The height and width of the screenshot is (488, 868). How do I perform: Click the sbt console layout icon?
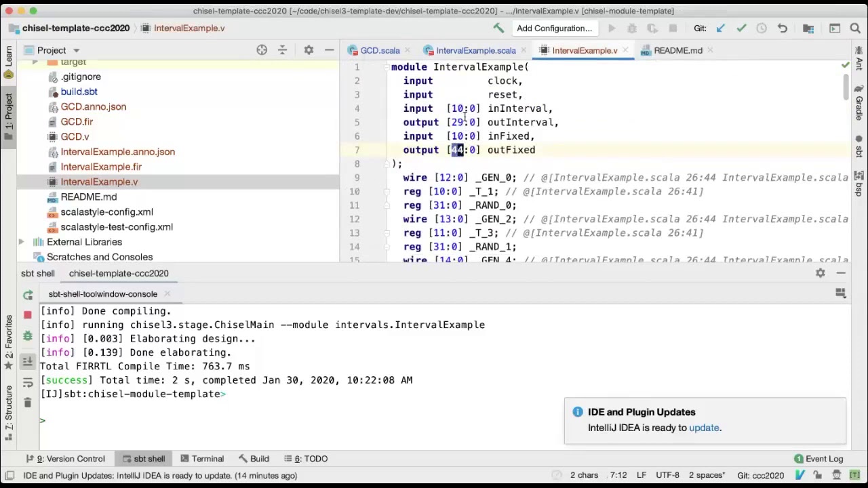pyautogui.click(x=841, y=293)
